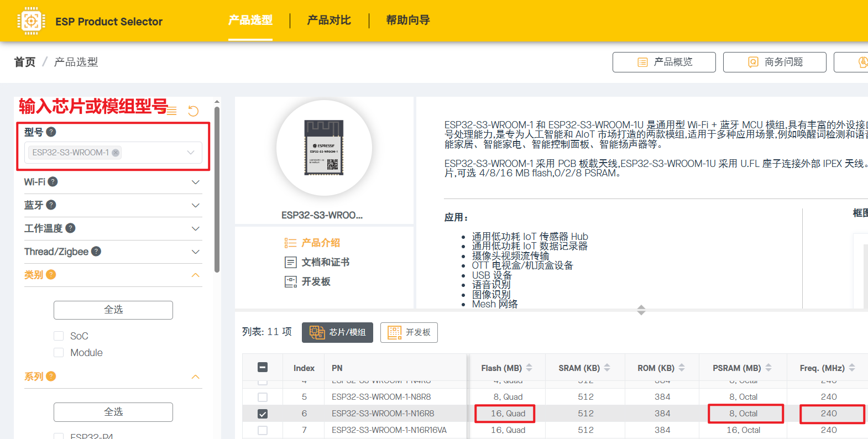Switch to the 产品对比 tab
Screen dimensions: 868x439
point(329,20)
